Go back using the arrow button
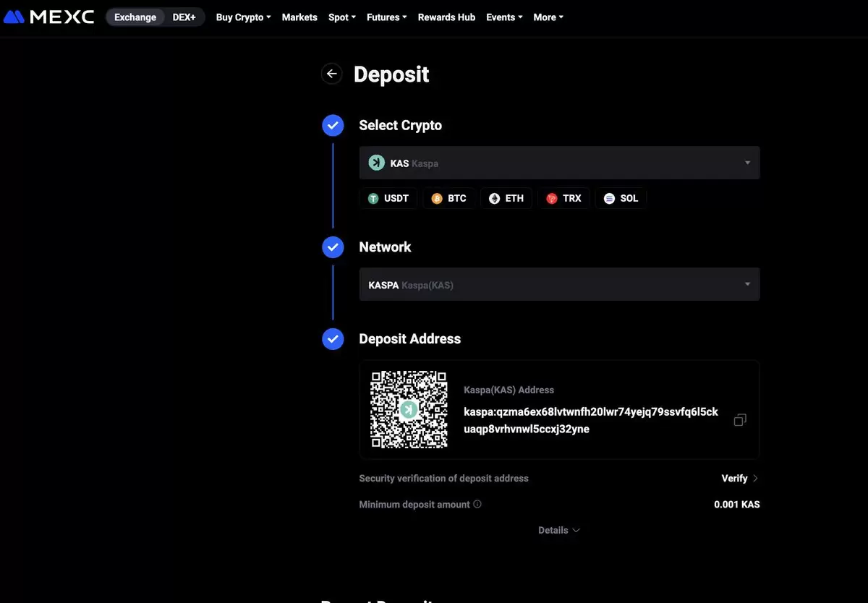Screen dimensions: 868x603 click(x=331, y=74)
